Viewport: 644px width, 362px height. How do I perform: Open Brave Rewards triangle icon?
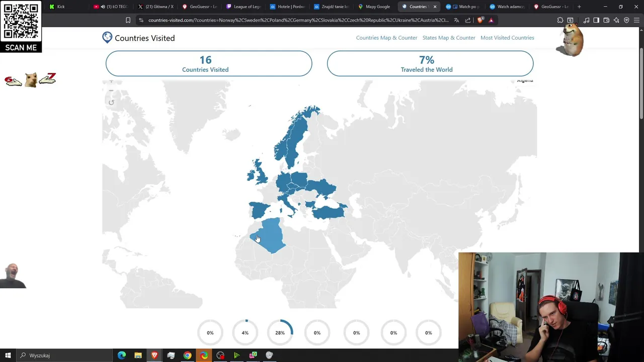click(x=491, y=20)
